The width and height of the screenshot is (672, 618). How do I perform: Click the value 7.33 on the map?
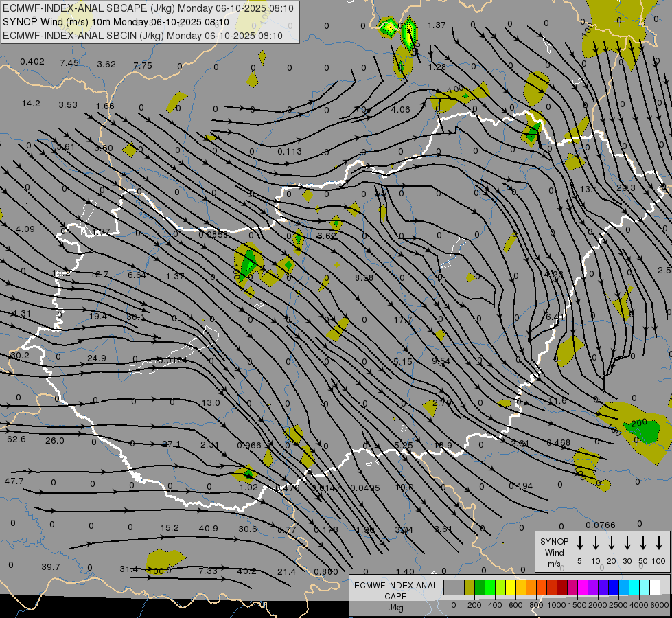(x=208, y=571)
